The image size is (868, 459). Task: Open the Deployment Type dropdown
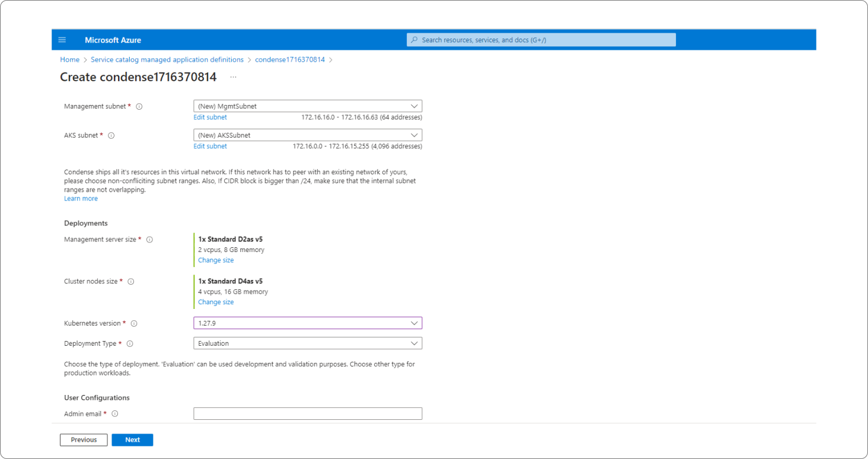(307, 343)
